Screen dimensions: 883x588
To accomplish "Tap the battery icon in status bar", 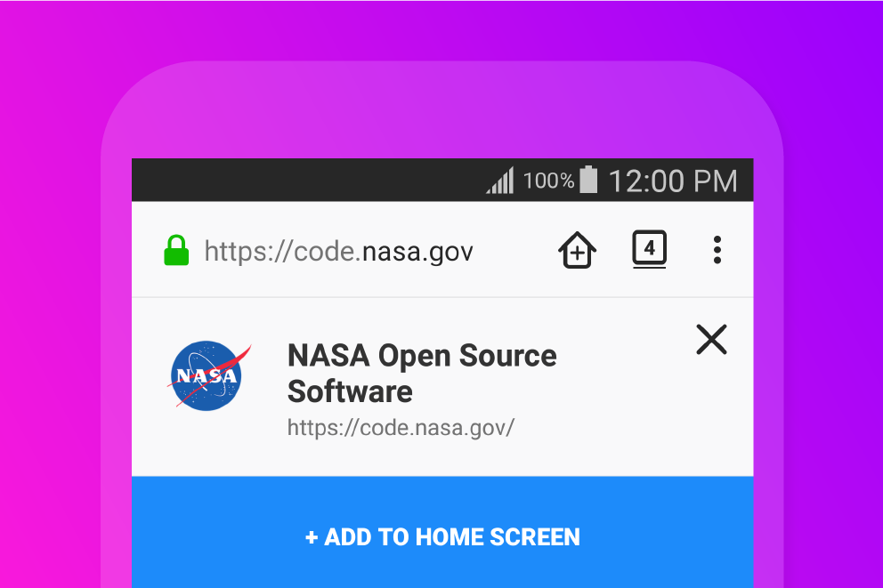I will click(588, 180).
